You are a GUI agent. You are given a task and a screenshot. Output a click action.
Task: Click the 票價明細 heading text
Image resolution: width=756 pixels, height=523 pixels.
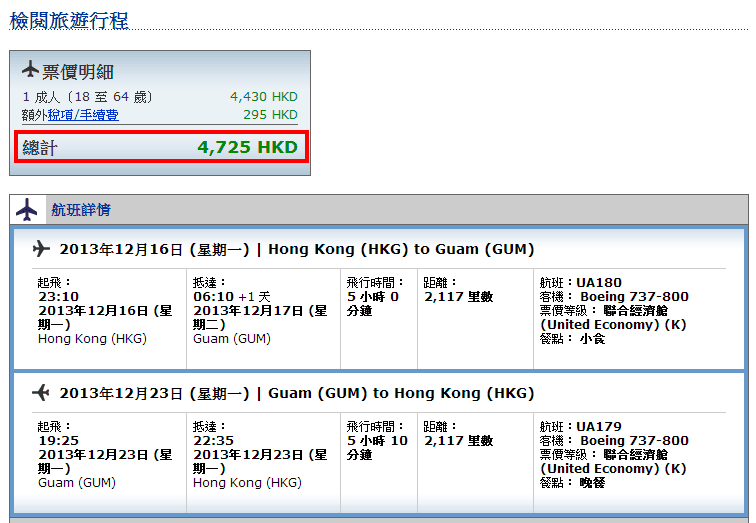pos(78,72)
